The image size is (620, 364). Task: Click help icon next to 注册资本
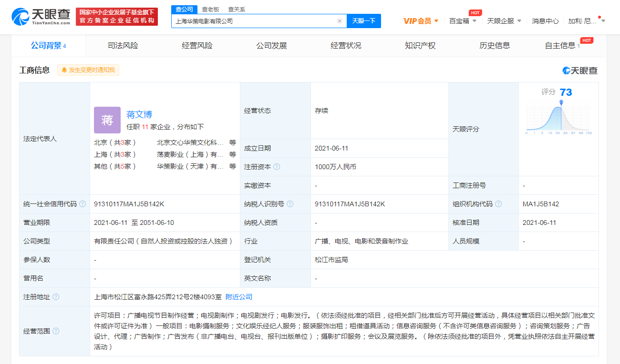pyautogui.click(x=277, y=167)
